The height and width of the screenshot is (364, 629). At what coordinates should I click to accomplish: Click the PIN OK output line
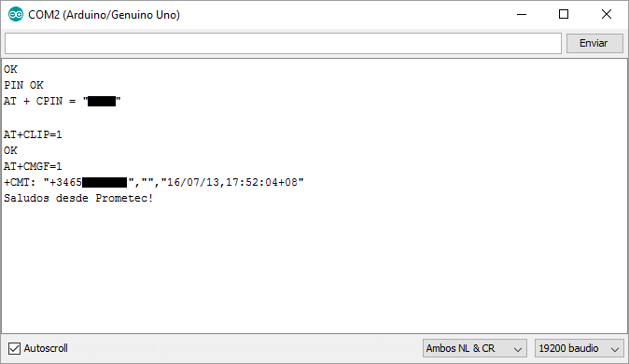[x=23, y=85]
